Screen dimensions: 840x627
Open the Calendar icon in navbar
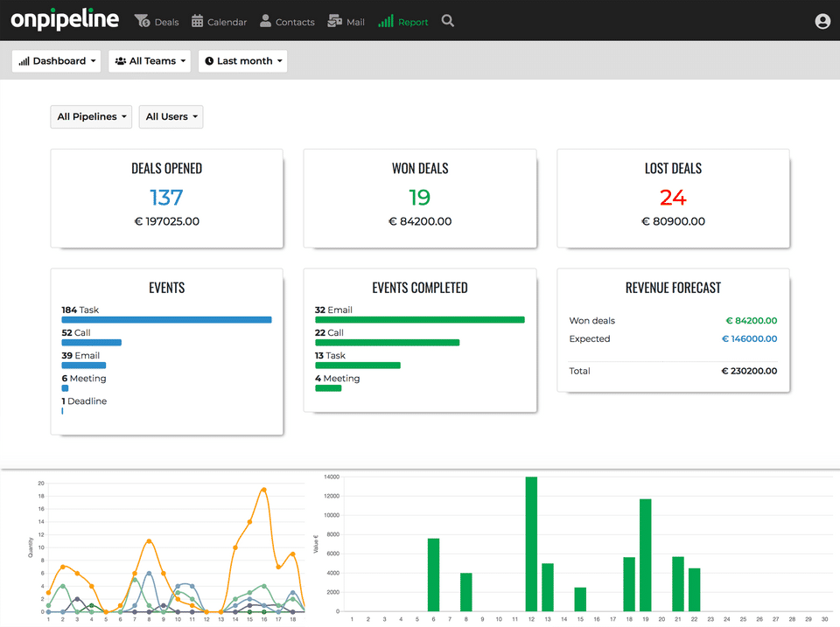198,21
